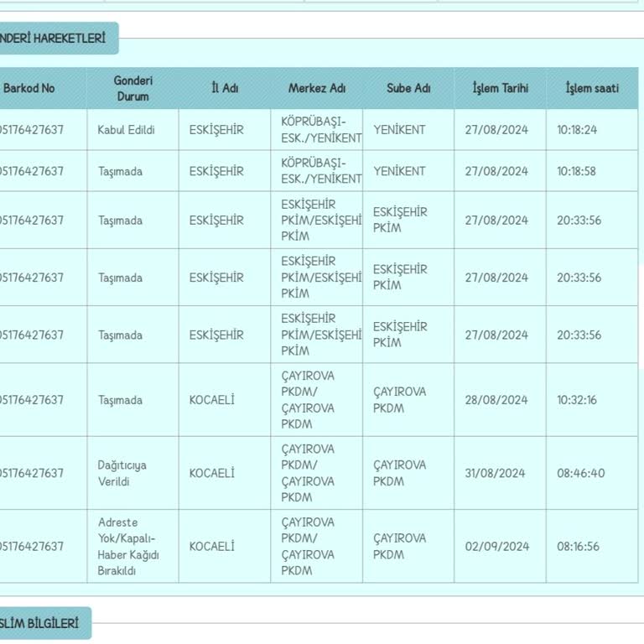This screenshot has width=644, height=644.
Task: Click the Sube Adı column header
Action: click(x=408, y=88)
